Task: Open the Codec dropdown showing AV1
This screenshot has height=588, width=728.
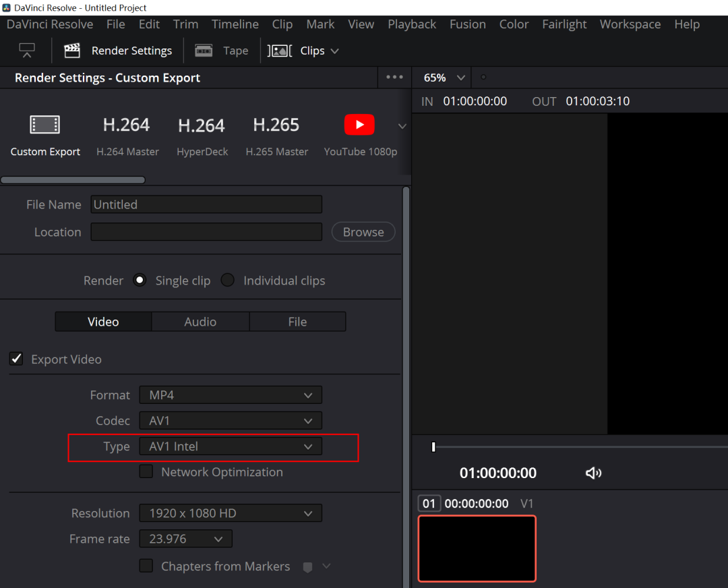Action: click(231, 420)
